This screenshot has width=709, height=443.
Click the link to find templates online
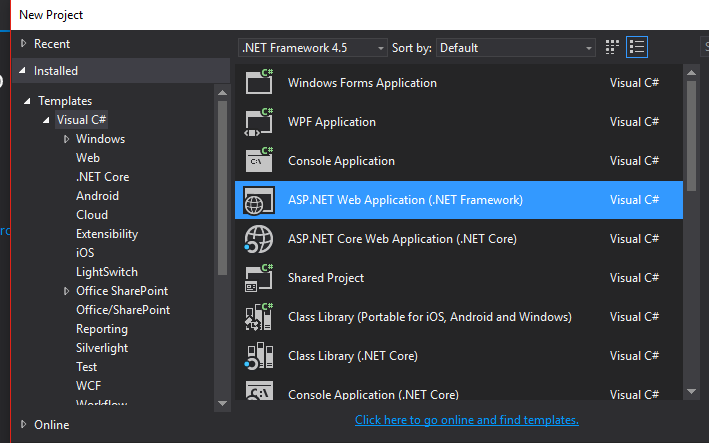pyautogui.click(x=467, y=420)
